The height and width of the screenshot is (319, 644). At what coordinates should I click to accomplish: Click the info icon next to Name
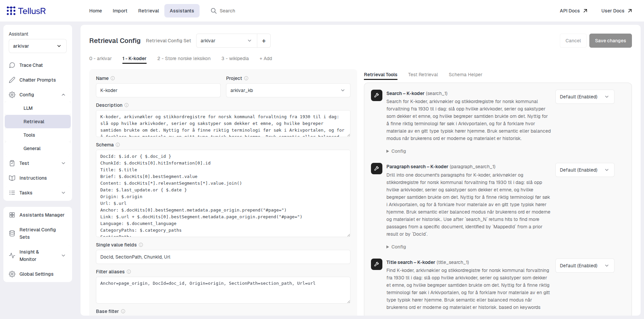coord(113,78)
